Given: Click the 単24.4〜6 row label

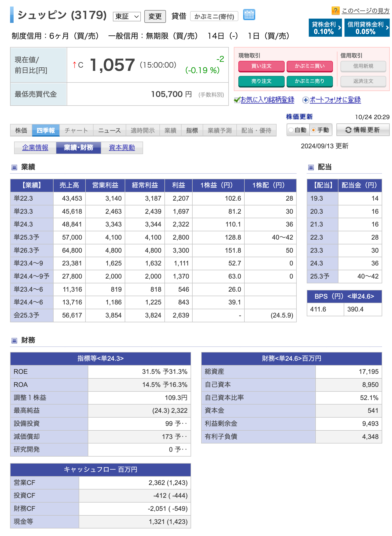Looking at the screenshot, I should point(32,302).
